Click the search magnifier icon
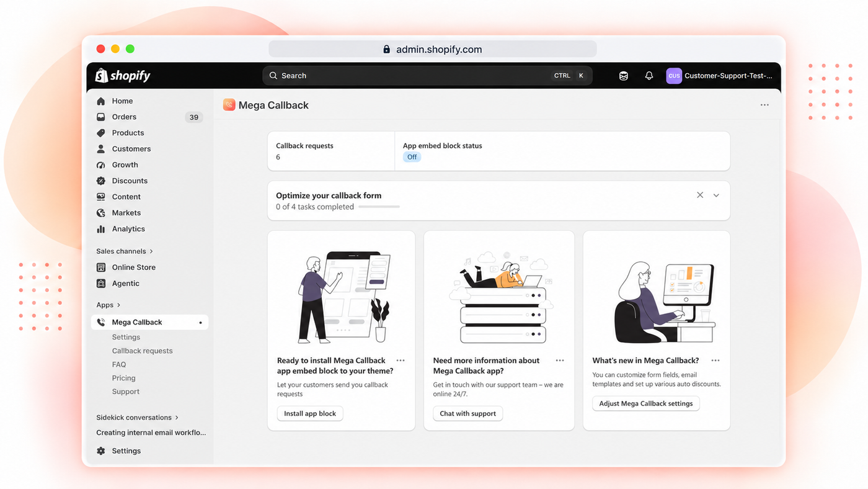Viewport: 868px width, 489px height. click(273, 76)
